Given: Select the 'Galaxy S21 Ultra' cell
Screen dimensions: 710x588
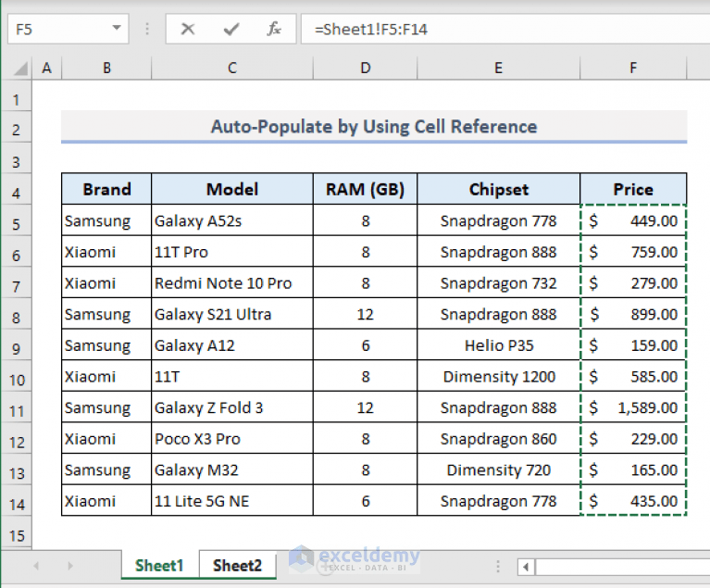Looking at the screenshot, I should coord(232,315).
